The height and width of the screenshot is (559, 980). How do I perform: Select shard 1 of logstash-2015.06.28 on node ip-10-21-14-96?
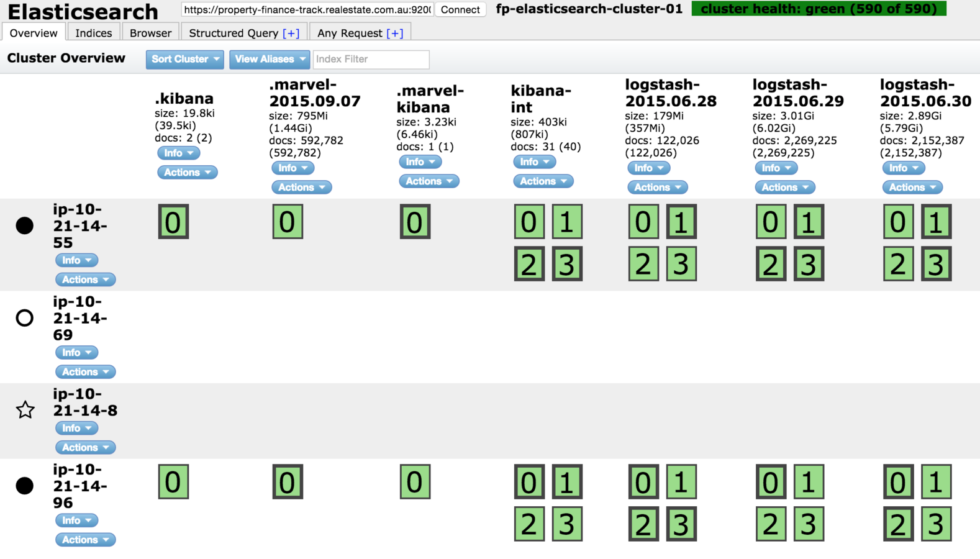pyautogui.click(x=681, y=482)
